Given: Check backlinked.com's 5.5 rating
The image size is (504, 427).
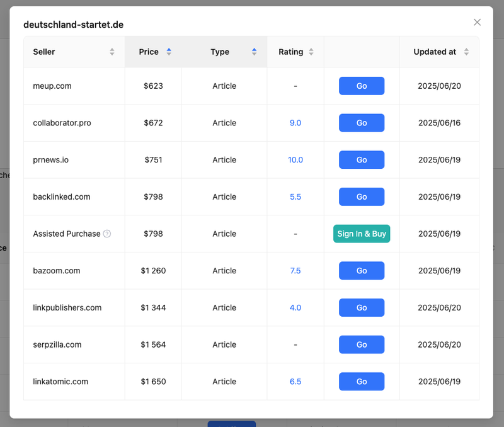Looking at the screenshot, I should (x=295, y=196).
